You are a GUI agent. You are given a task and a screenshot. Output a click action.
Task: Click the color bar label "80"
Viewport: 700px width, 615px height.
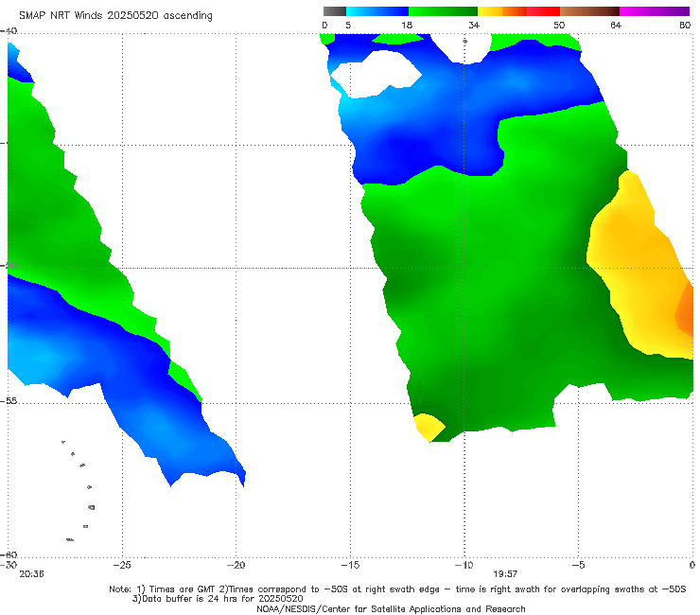(x=685, y=25)
